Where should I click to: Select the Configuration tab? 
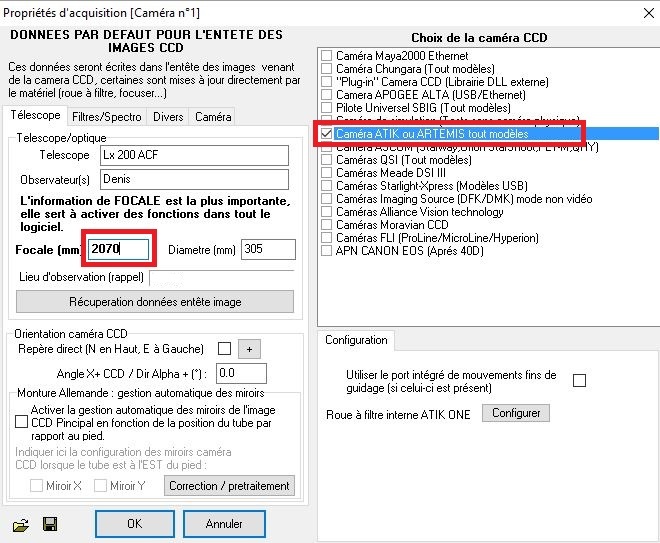pyautogui.click(x=357, y=340)
